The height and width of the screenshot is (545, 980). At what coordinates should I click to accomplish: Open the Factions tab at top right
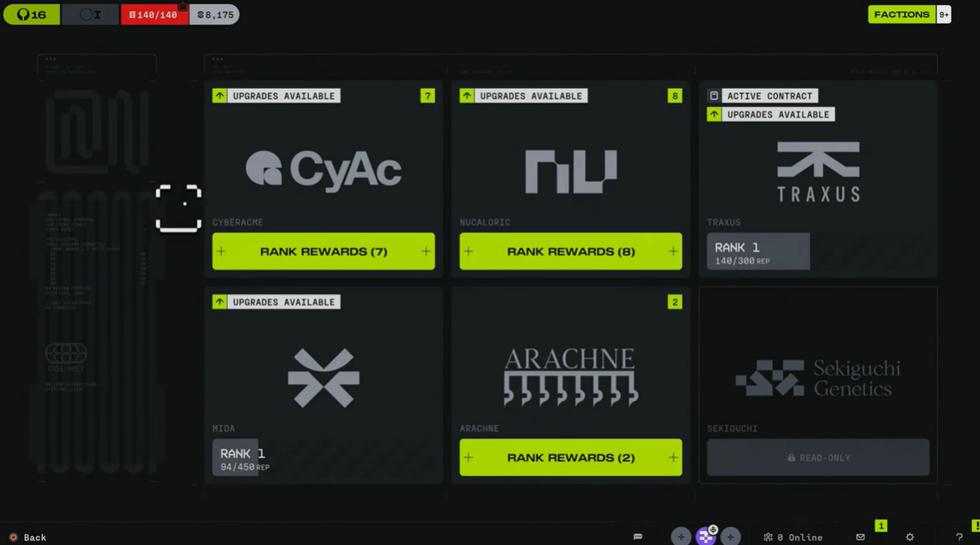pos(901,14)
